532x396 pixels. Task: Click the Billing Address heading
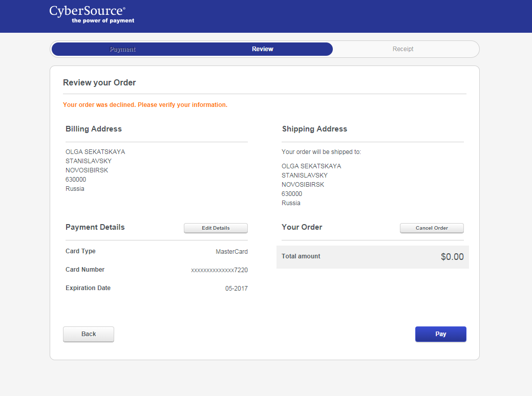tap(94, 129)
